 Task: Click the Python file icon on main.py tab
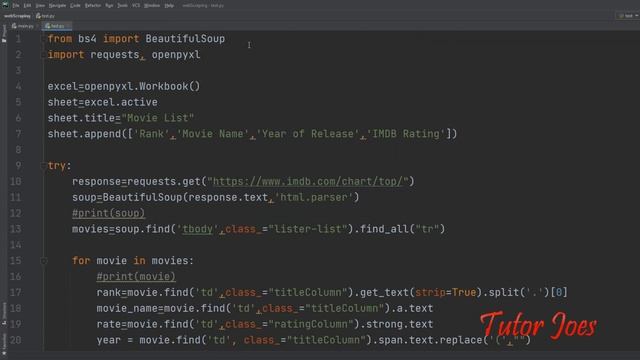14,26
